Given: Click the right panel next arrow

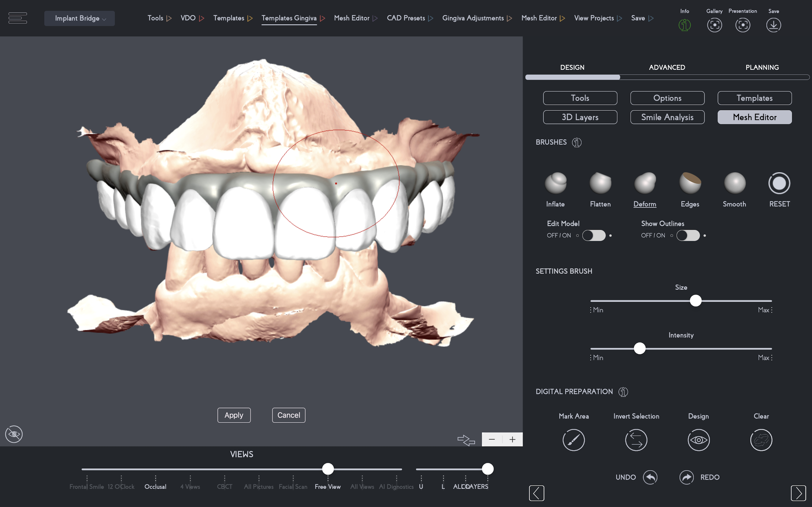Looking at the screenshot, I should 798,493.
